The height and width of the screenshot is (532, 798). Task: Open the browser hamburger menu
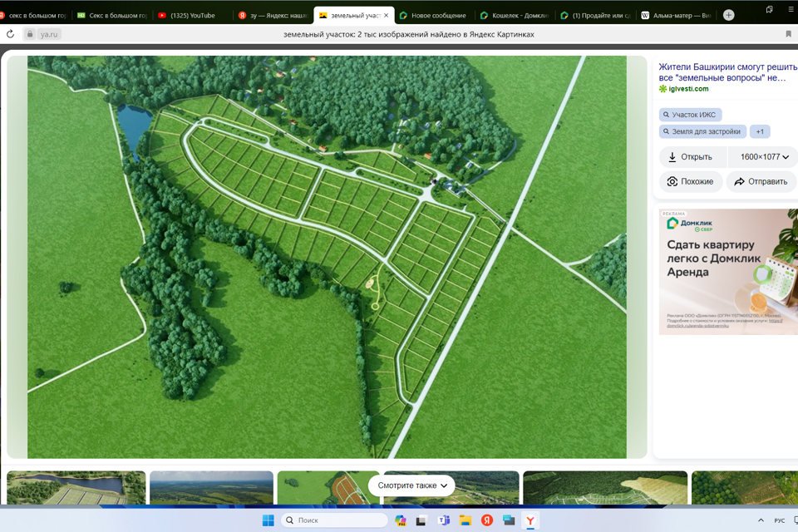pyautogui.click(x=791, y=9)
